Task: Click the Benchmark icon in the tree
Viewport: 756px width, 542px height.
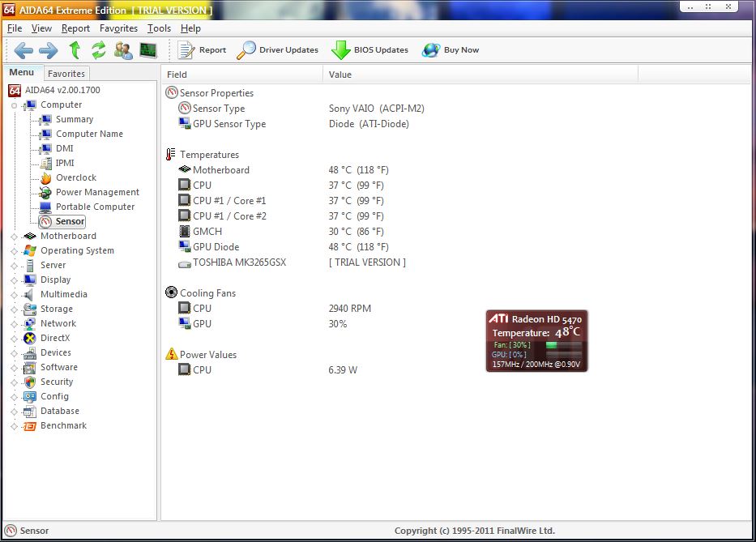Action: coord(30,426)
